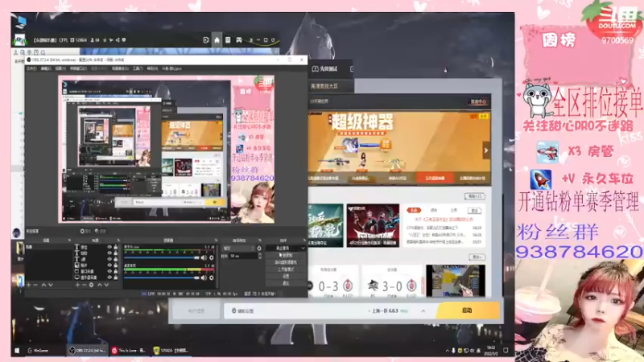The height and width of the screenshot is (362, 644).
Task: Open the 文件(F) menu in OBS
Action: [31, 68]
